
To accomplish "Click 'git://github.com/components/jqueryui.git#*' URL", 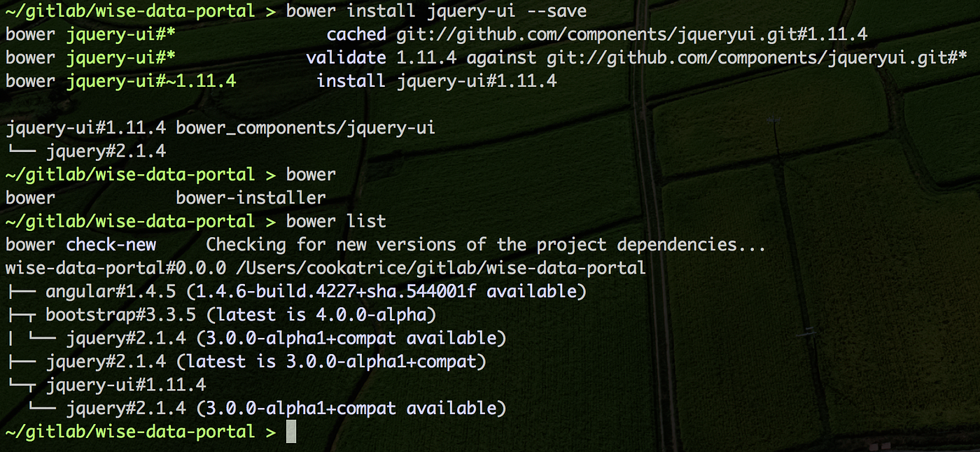I will tap(757, 57).
